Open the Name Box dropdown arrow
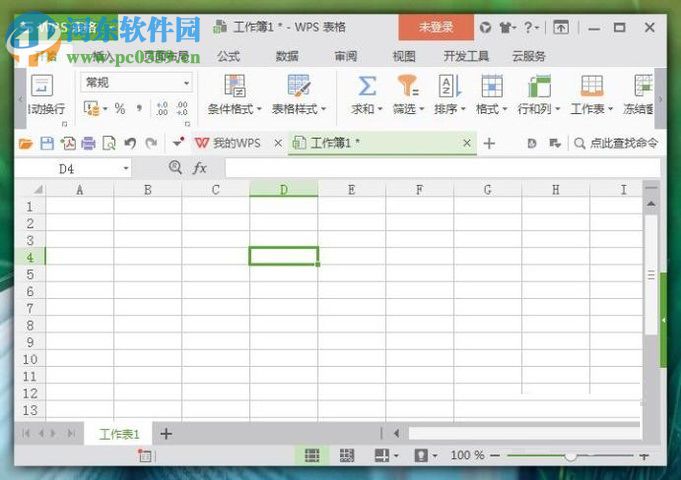The image size is (681, 480). pyautogui.click(x=126, y=168)
